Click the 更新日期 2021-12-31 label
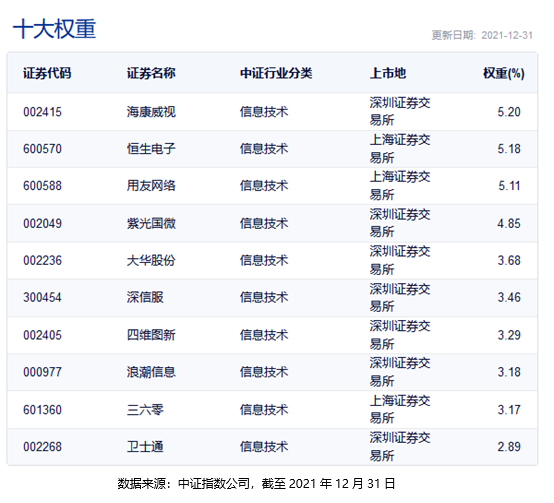This screenshot has height=503, width=554. [482, 35]
